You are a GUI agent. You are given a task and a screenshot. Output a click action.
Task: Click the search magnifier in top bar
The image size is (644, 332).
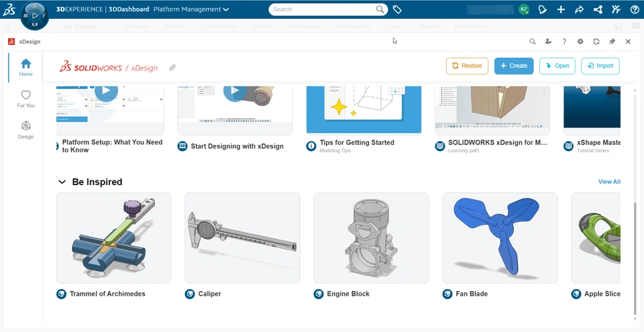[380, 9]
